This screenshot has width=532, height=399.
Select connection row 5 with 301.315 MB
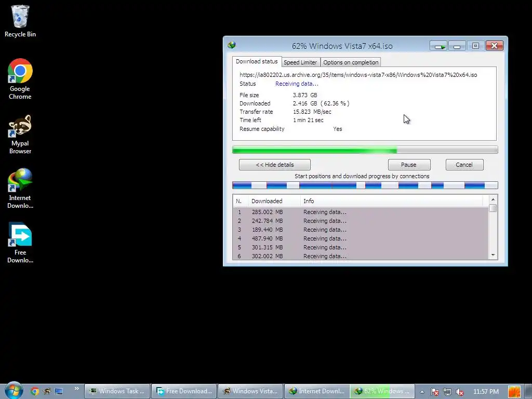point(361,247)
